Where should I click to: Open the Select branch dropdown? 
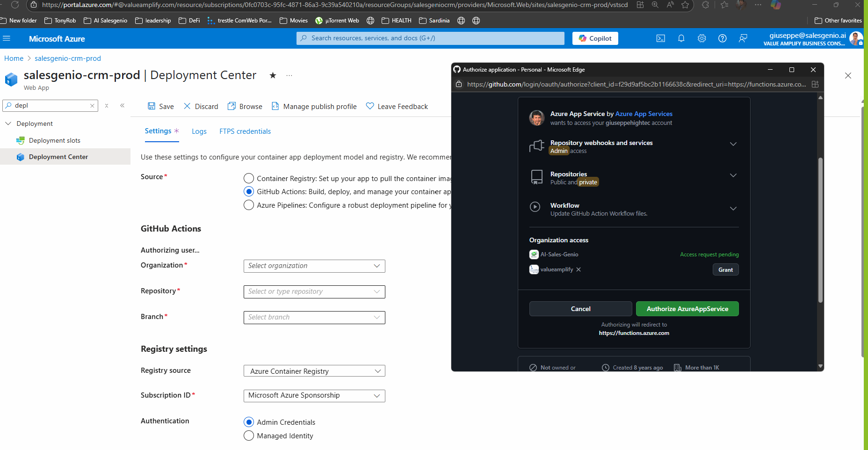pyautogui.click(x=314, y=317)
